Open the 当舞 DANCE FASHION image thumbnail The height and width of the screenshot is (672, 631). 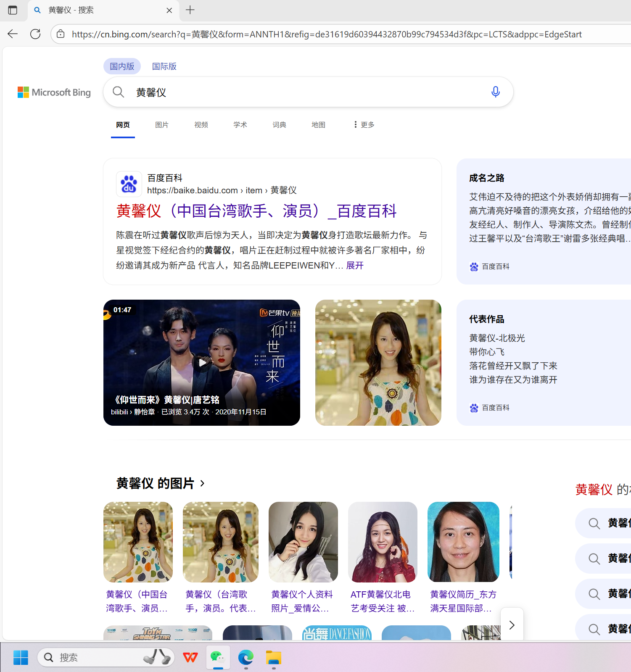coord(337,633)
